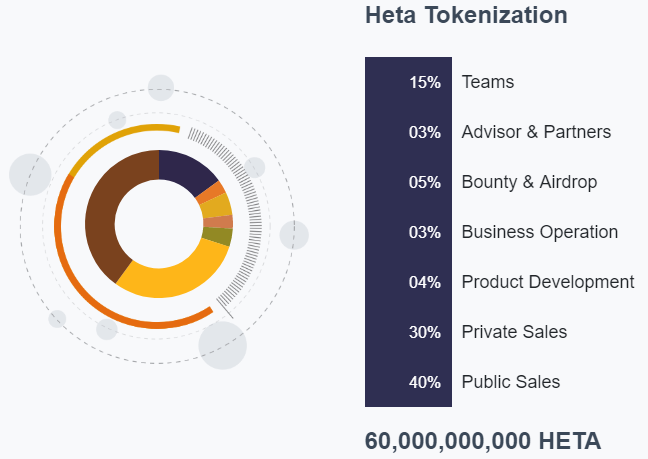The image size is (648, 459).
Task: Click the small orange slice beside navy segment
Action: point(211,191)
